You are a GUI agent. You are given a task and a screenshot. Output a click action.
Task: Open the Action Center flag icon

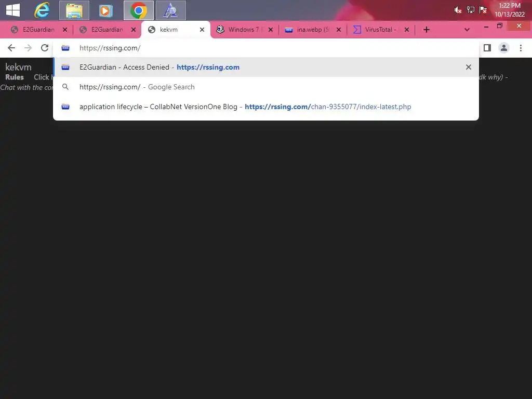pyautogui.click(x=483, y=10)
